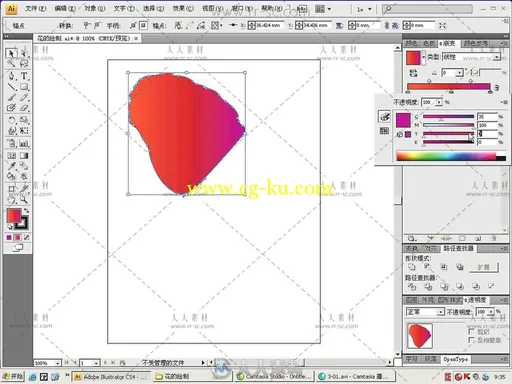Click the C value input field
Viewport: 512px width, 384px height.
pyautogui.click(x=487, y=117)
